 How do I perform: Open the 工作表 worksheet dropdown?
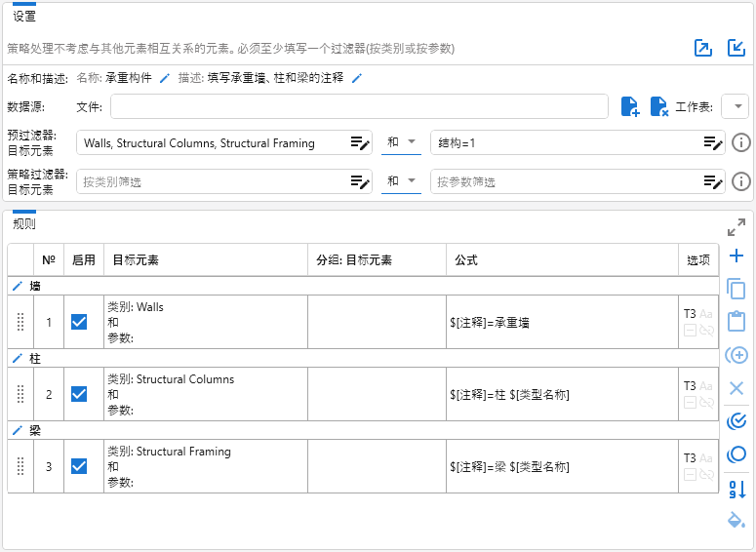[x=736, y=106]
